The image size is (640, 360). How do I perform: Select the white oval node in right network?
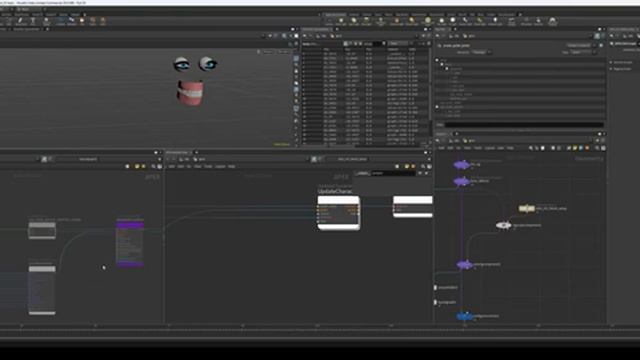[503, 225]
